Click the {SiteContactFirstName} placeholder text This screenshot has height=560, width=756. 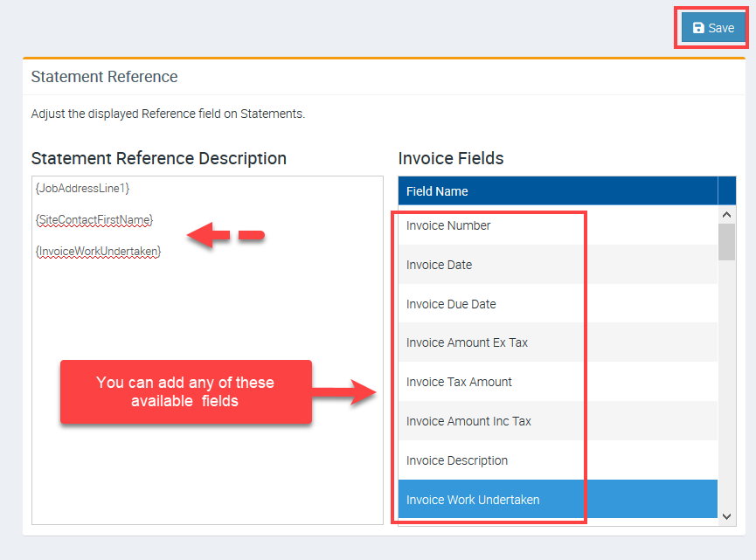point(94,219)
